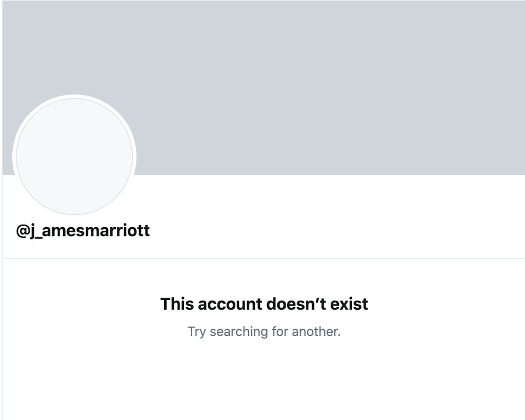The image size is (525, 420).
Task: Click the white ring border around the avatar
Action: click(x=74, y=96)
